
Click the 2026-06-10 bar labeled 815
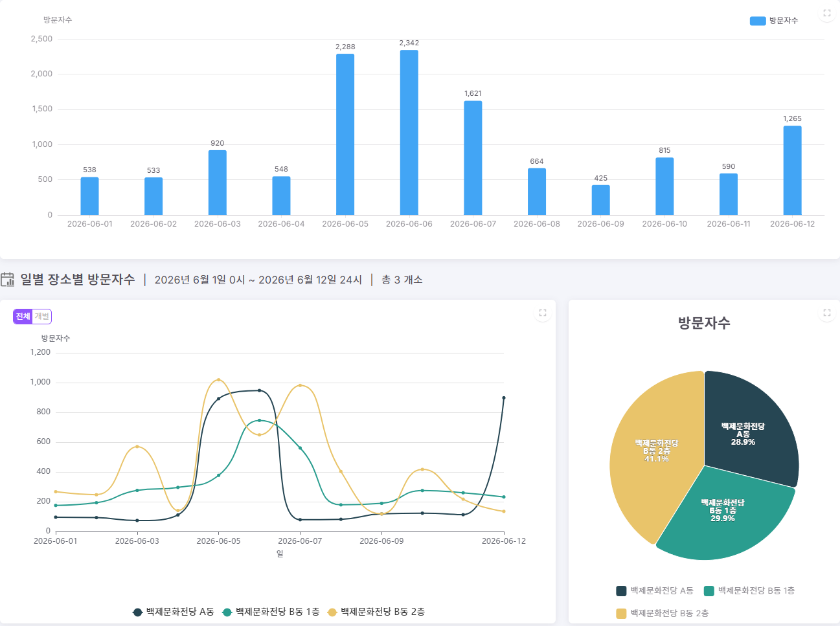[664, 186]
